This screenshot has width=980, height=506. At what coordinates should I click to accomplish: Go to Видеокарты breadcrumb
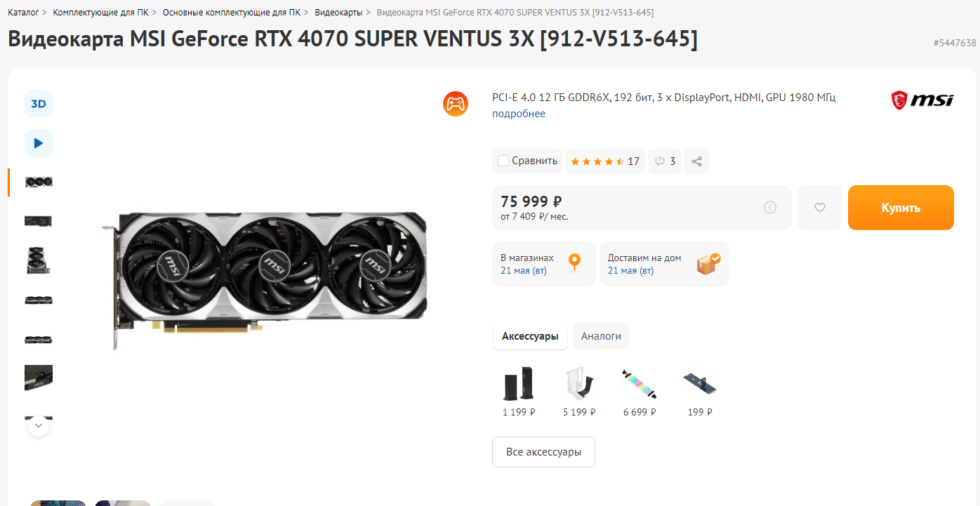[338, 13]
